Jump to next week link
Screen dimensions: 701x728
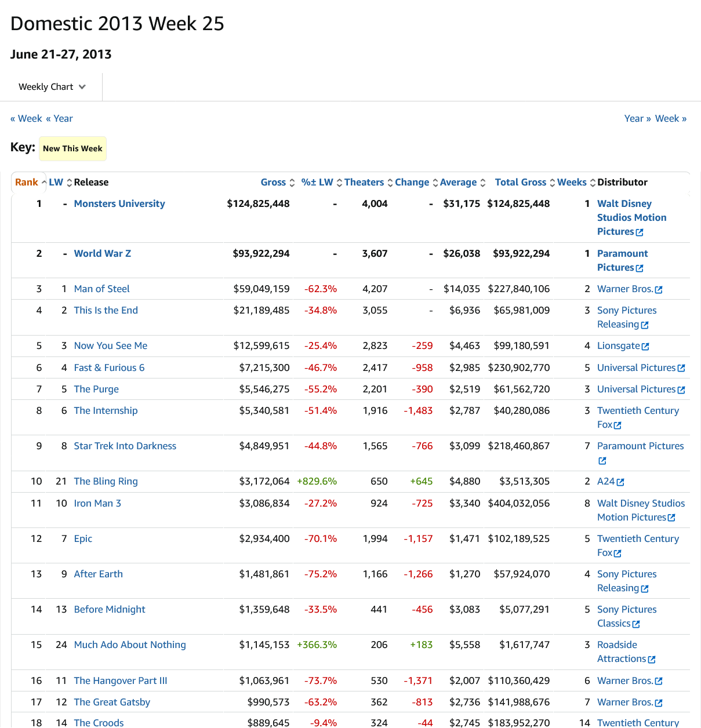671,118
